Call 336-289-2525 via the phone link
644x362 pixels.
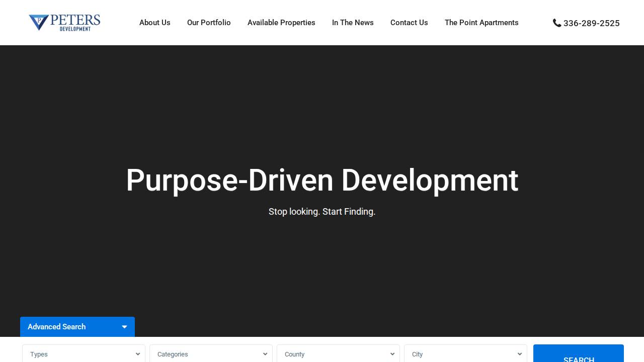pos(591,23)
